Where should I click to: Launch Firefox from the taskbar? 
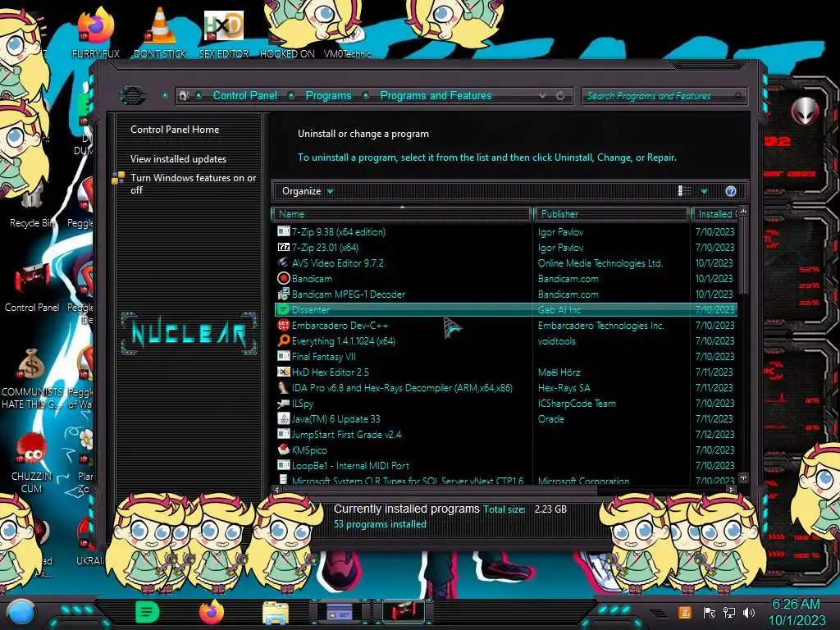tap(212, 612)
